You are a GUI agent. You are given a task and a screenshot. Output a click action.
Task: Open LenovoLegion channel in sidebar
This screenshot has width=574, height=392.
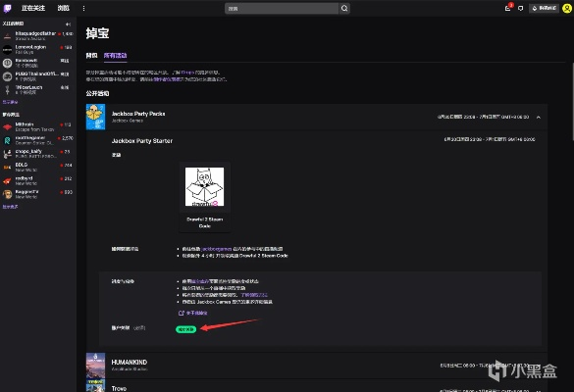click(x=38, y=49)
